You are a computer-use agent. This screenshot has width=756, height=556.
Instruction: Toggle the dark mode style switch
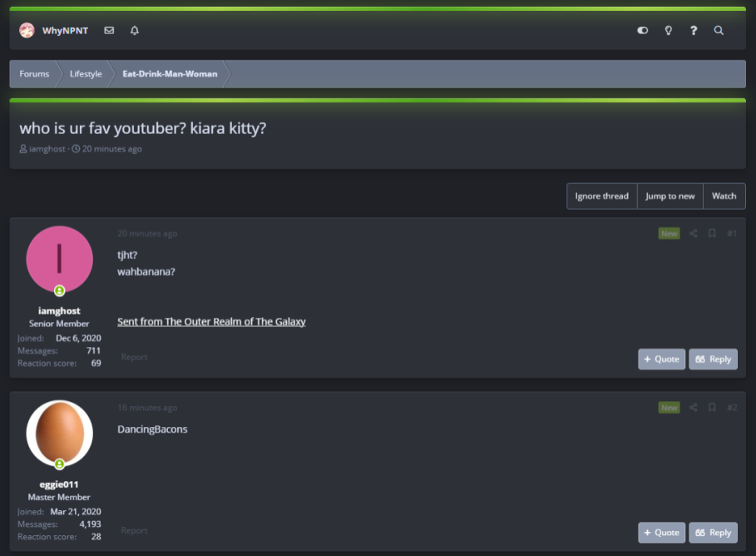pos(642,31)
